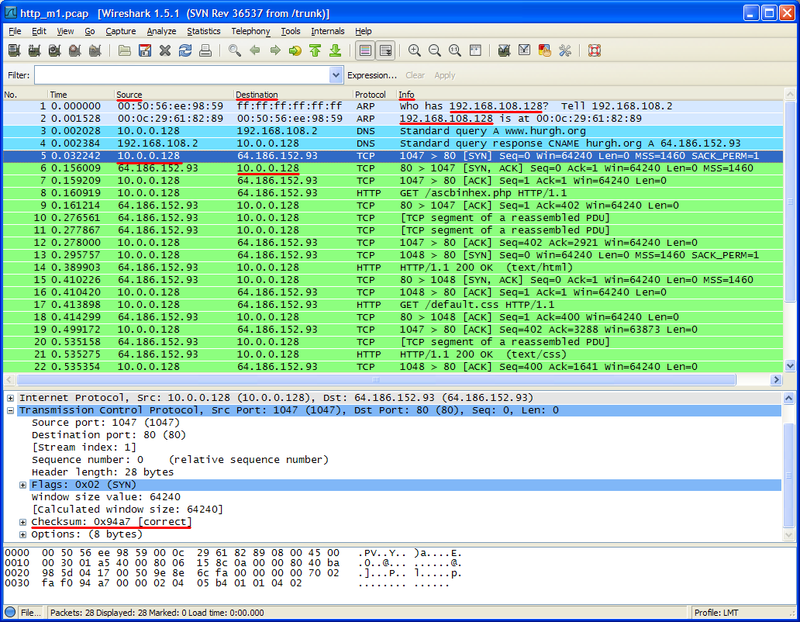This screenshot has width=800, height=622.
Task: Toggle auto scroll in live capture
Action: [386, 51]
